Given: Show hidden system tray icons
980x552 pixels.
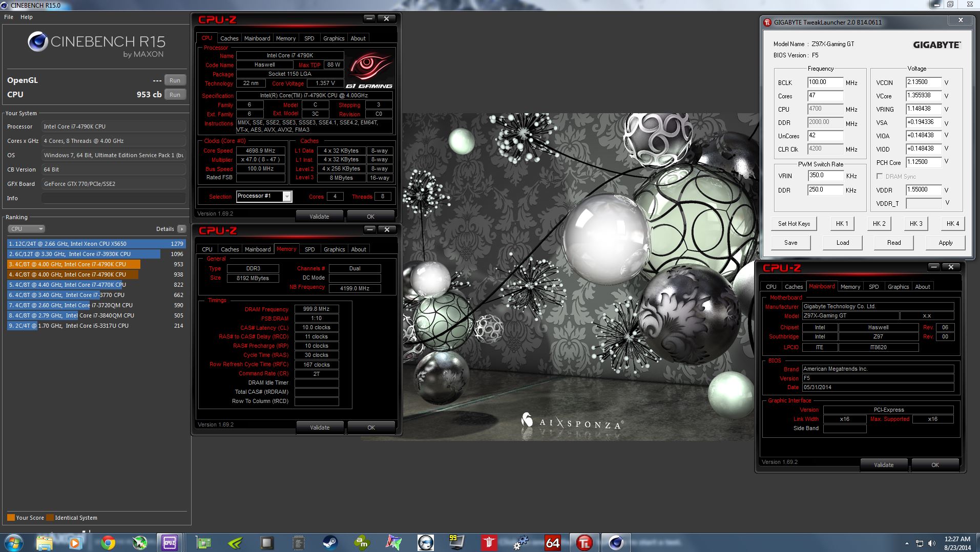Looking at the screenshot, I should (x=907, y=543).
